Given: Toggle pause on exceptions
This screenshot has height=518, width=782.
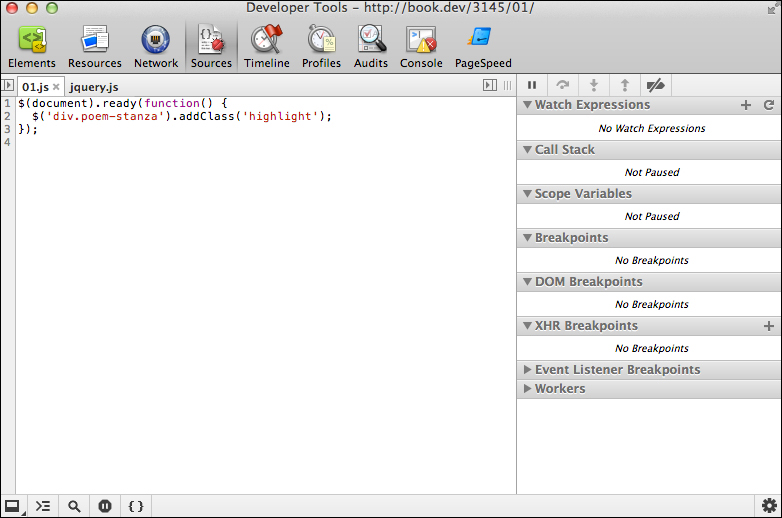Looking at the screenshot, I should [x=105, y=507].
